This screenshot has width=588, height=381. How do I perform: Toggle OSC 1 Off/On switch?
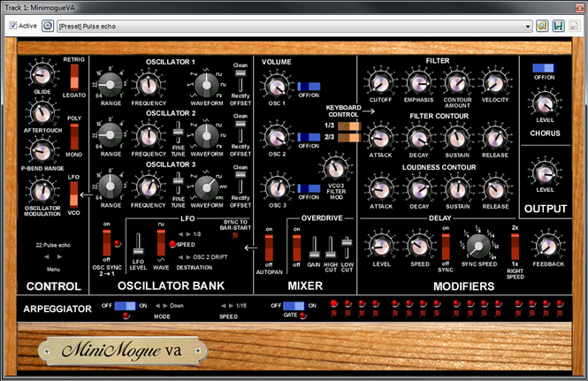[x=309, y=87]
